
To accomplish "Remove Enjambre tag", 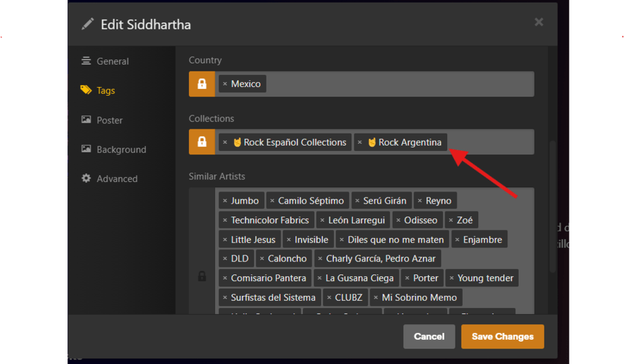I will [457, 240].
